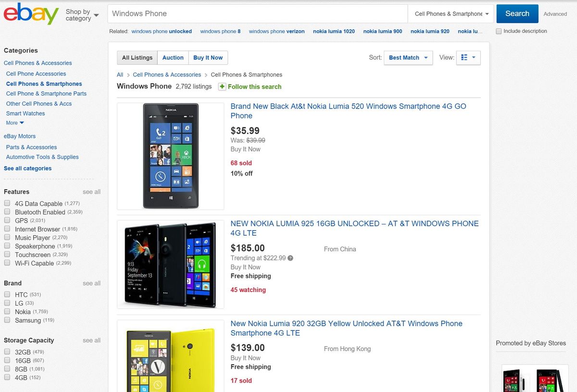Select the Buy It Now tab

coord(208,57)
